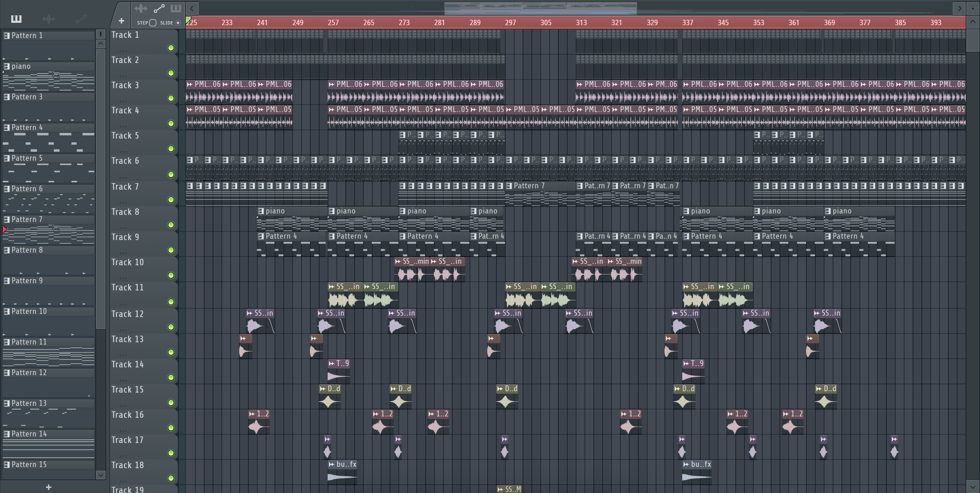The image size is (980, 493).
Task: Click the piano icon of Pattern 1
Action: (6, 36)
